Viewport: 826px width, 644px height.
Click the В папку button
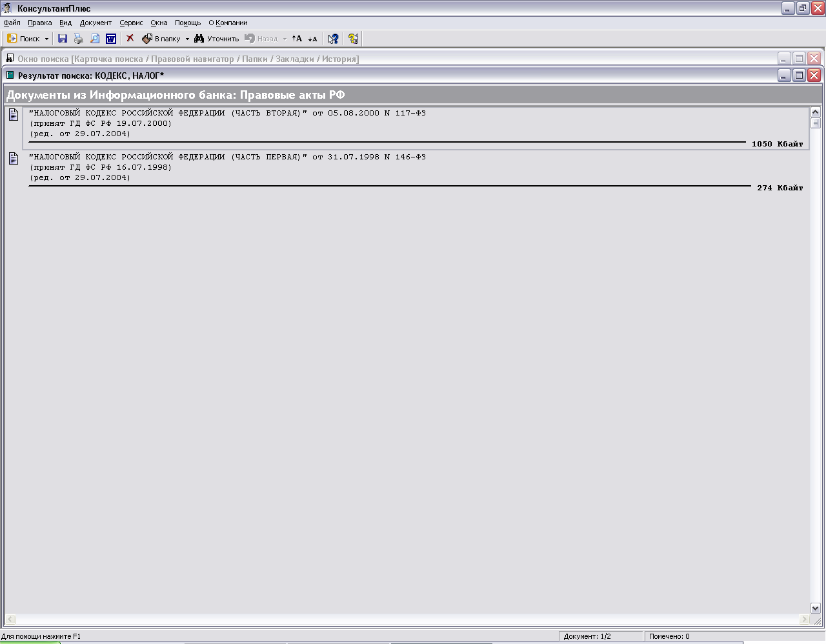[x=161, y=39]
